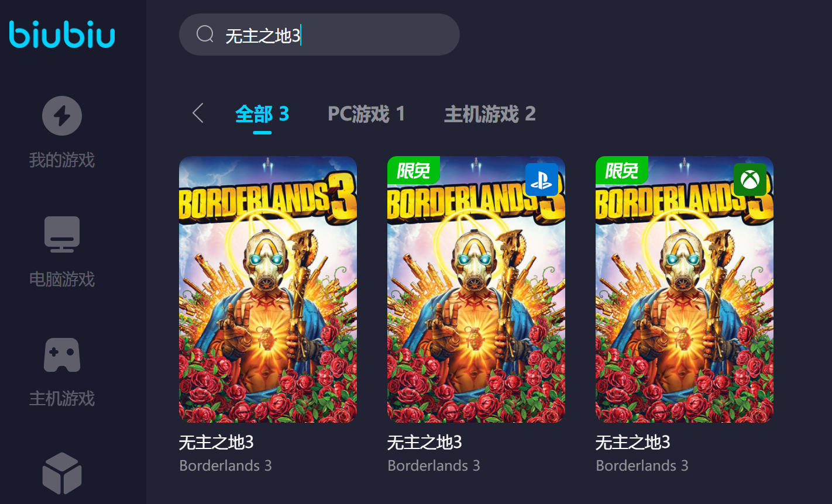Image resolution: width=832 pixels, height=504 pixels.
Task: Switch to the 主机游戏 2 tab
Action: 490,113
